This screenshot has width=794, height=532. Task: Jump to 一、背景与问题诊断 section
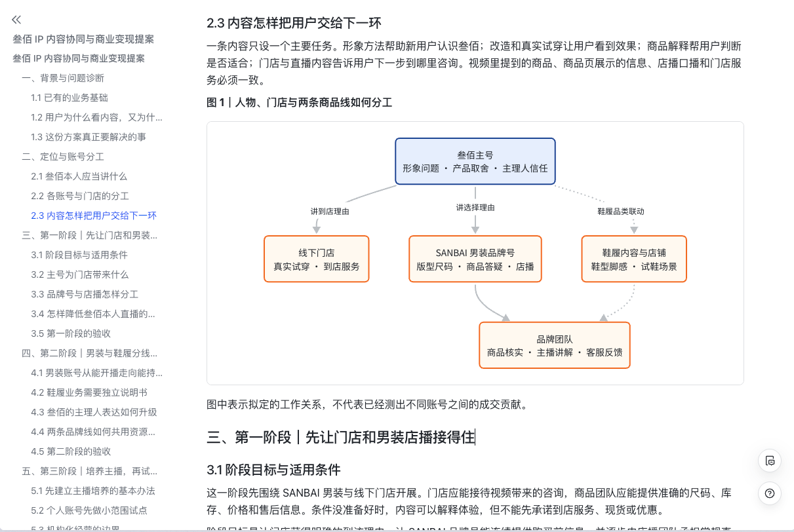point(63,78)
